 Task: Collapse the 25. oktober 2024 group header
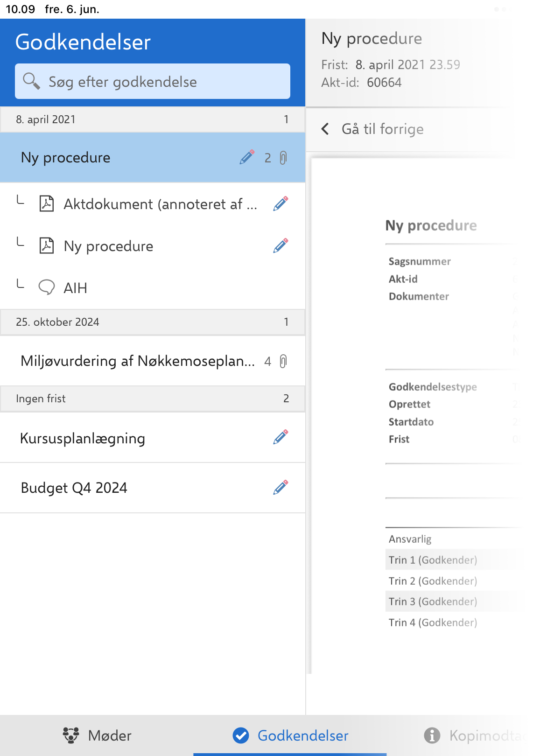[x=153, y=322]
